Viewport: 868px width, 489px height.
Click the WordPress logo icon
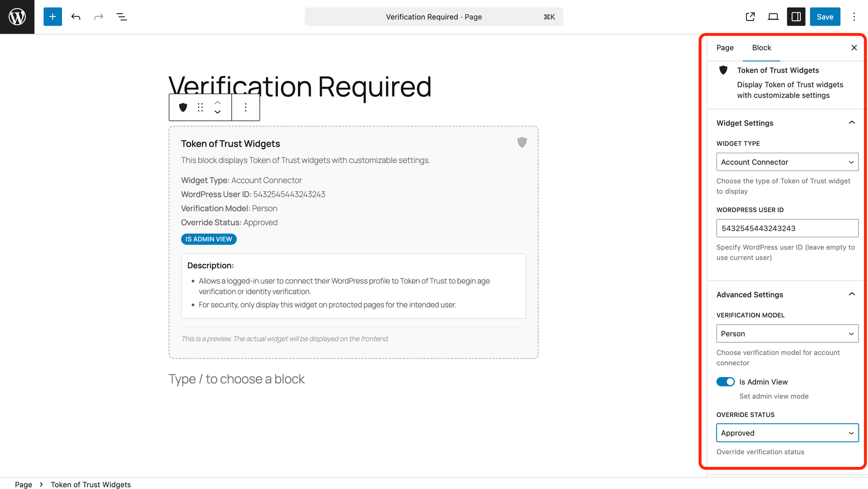[x=17, y=17]
